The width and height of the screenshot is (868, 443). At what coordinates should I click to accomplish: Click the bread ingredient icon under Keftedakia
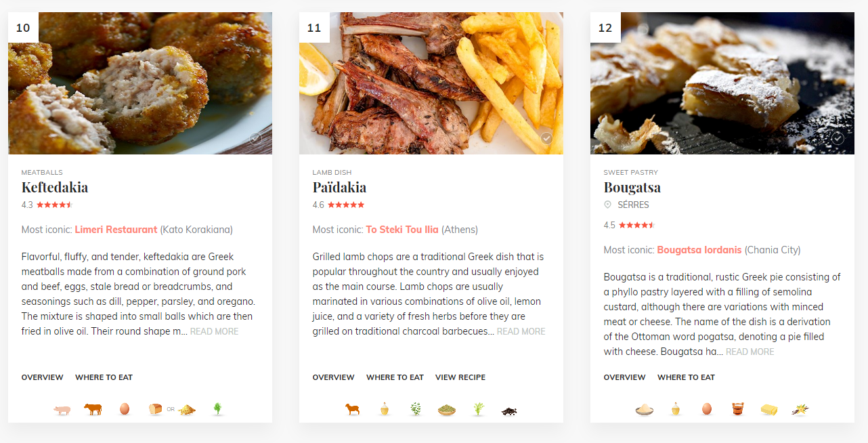pyautogui.click(x=156, y=409)
